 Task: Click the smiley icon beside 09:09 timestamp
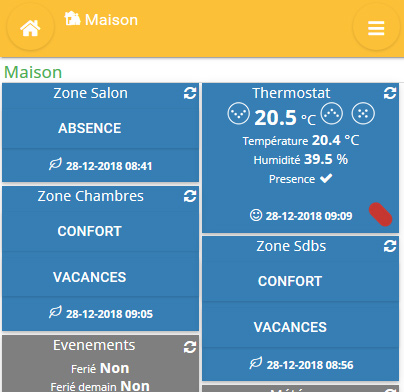coord(256,215)
